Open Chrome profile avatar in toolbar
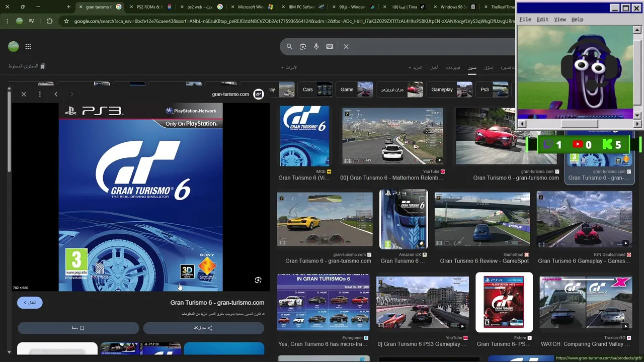644x362 pixels. 19,21
